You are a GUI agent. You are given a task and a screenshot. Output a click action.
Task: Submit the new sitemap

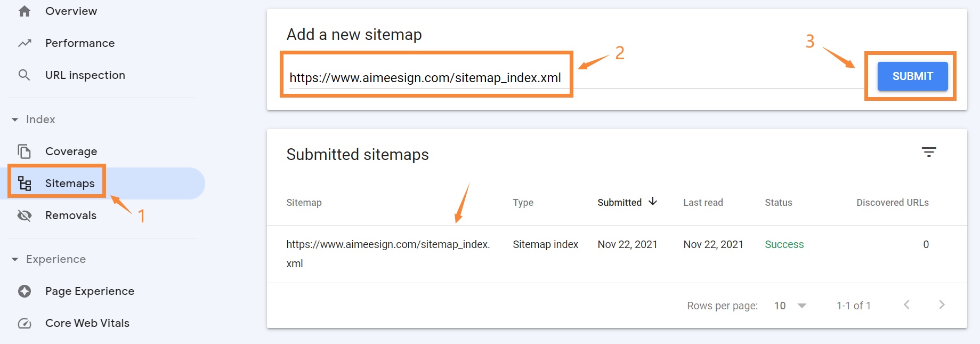coord(912,76)
